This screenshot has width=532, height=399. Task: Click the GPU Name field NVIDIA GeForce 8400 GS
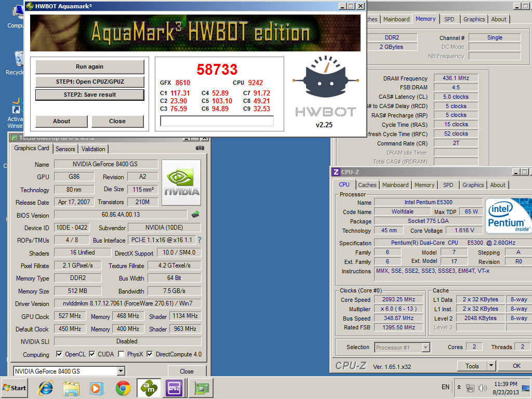click(106, 164)
